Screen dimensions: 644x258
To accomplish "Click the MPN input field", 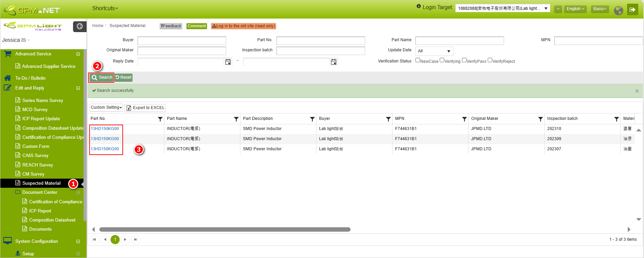I will pos(598,41).
